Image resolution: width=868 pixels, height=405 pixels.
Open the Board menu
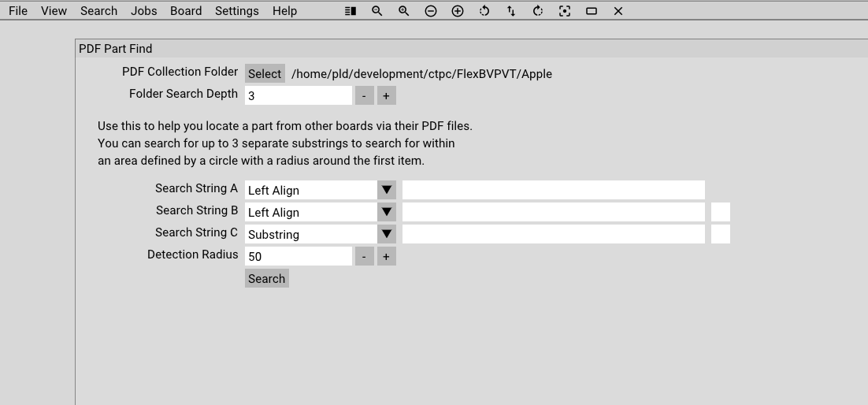click(186, 11)
